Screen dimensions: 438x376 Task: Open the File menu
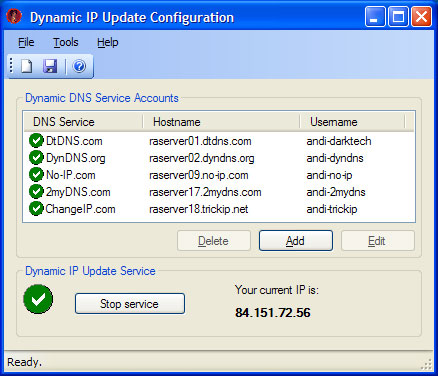click(26, 42)
